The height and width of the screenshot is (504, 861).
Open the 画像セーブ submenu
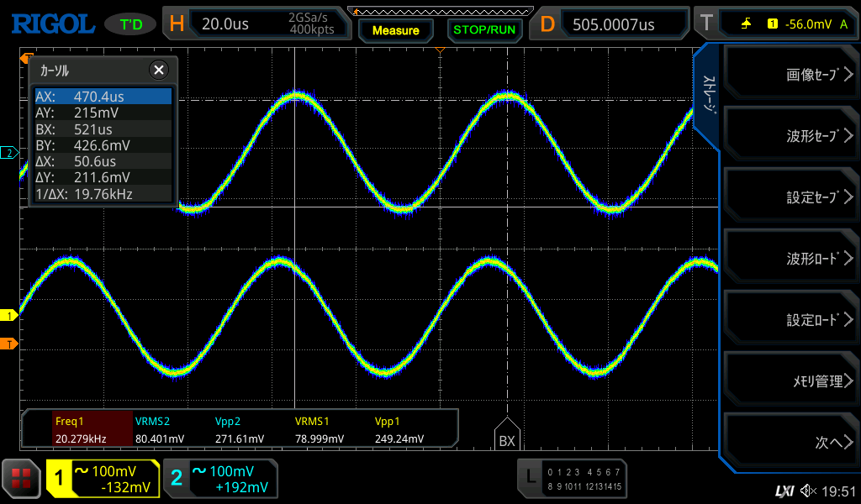tap(789, 75)
